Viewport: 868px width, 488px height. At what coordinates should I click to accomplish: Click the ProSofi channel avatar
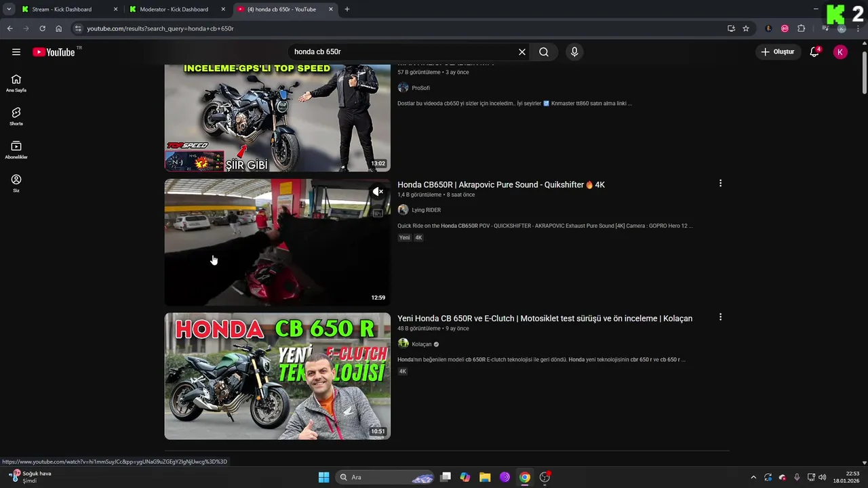point(403,87)
